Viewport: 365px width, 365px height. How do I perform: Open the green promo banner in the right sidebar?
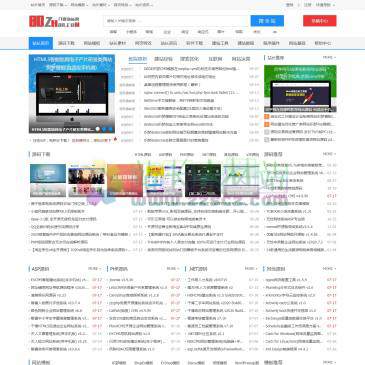pyautogui.click(x=300, y=88)
